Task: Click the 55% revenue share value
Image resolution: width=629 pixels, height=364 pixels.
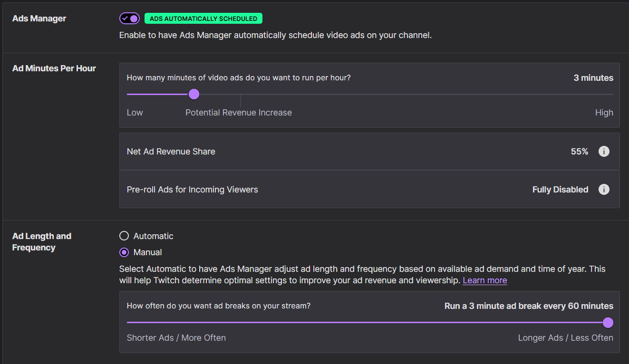Action: pyautogui.click(x=579, y=152)
